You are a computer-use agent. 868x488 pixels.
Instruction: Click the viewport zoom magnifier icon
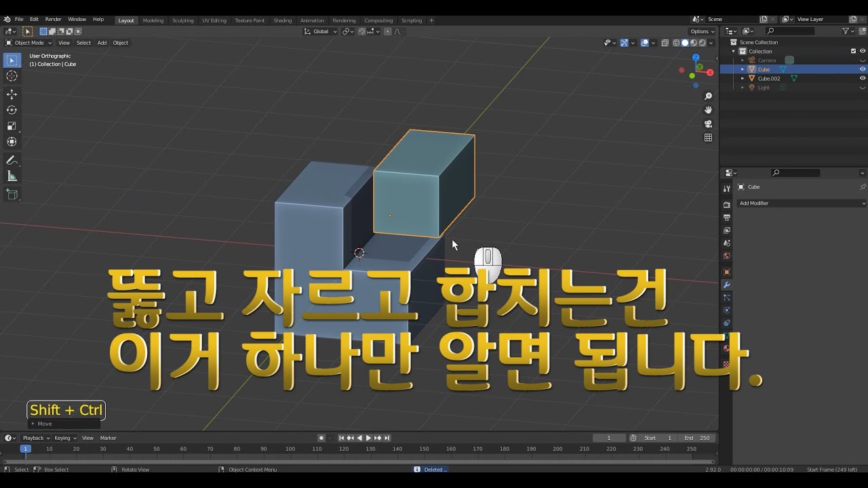[708, 96]
